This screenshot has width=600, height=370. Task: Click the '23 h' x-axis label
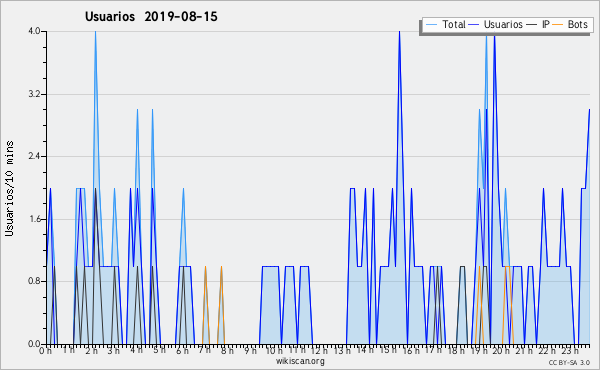(569, 350)
